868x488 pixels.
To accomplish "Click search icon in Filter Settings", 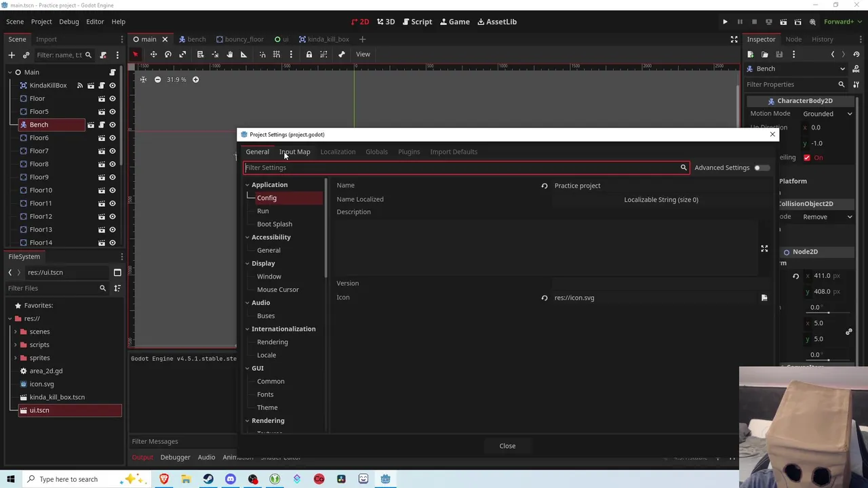I will click(684, 167).
